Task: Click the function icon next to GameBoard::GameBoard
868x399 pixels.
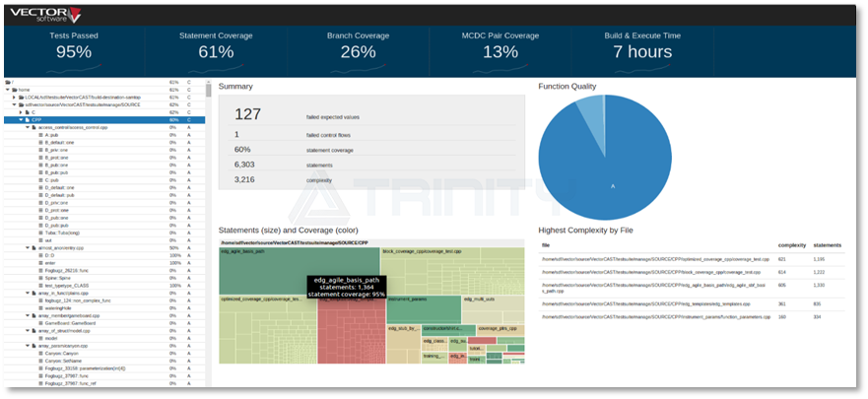Action: [40, 323]
